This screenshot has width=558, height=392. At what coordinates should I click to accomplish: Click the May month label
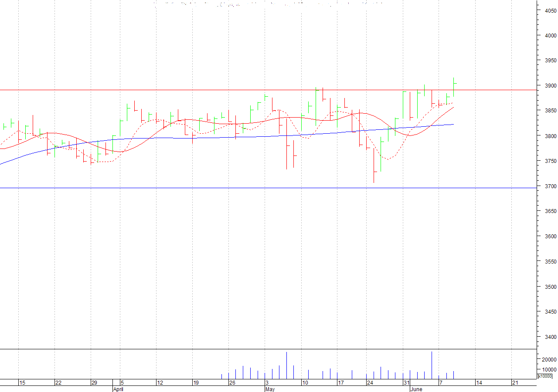[x=270, y=389]
